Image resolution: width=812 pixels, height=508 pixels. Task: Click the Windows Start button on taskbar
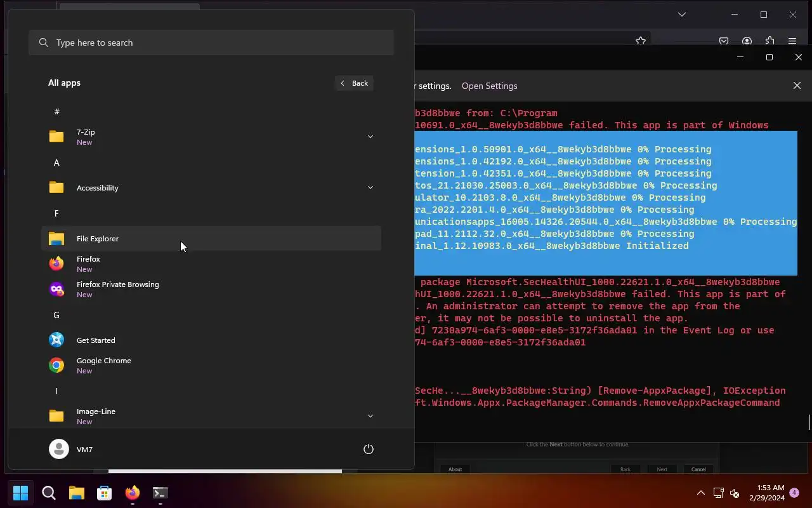coord(20,493)
